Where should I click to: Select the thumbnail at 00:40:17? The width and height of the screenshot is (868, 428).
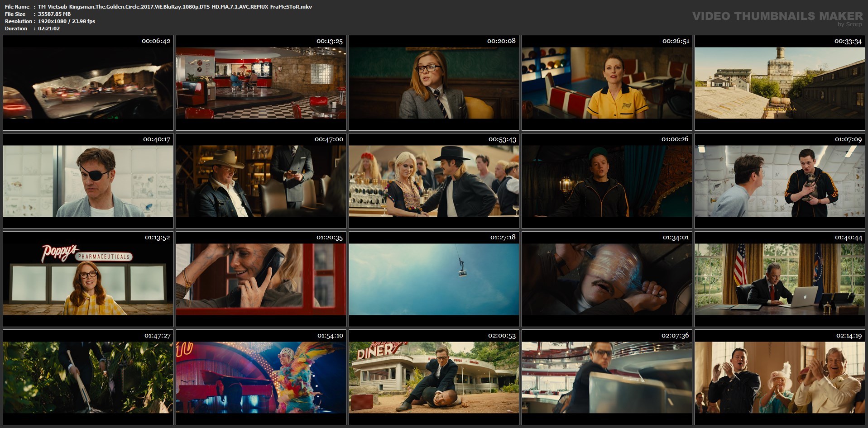(x=88, y=181)
